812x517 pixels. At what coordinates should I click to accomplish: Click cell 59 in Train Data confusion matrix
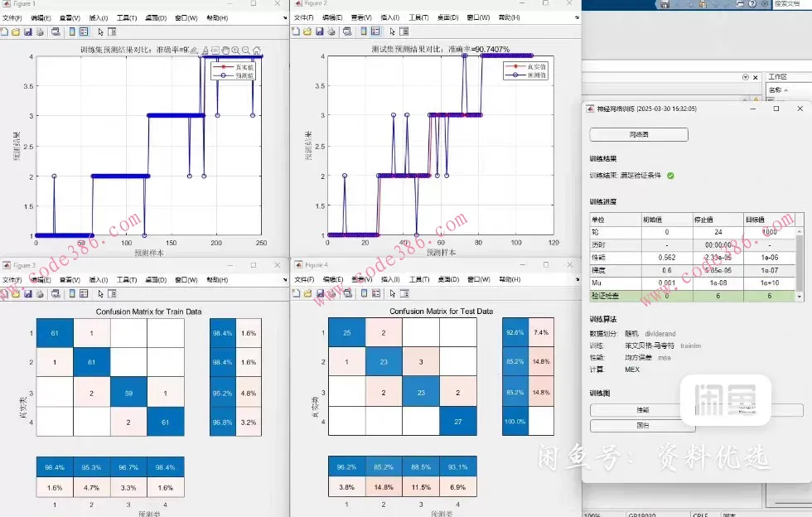pyautogui.click(x=128, y=394)
